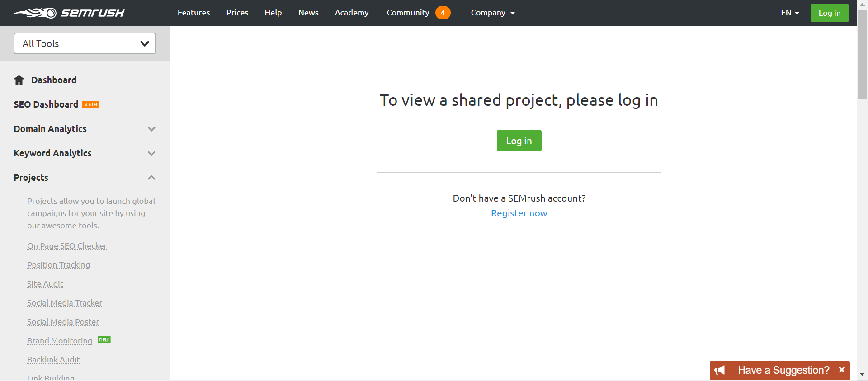
Task: Visit the Academy page
Action: 352,13
